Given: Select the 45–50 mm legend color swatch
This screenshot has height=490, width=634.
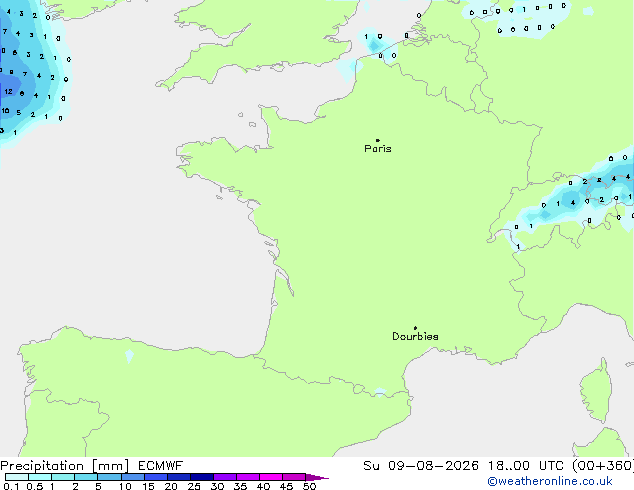Looking at the screenshot, I should 294,477.
